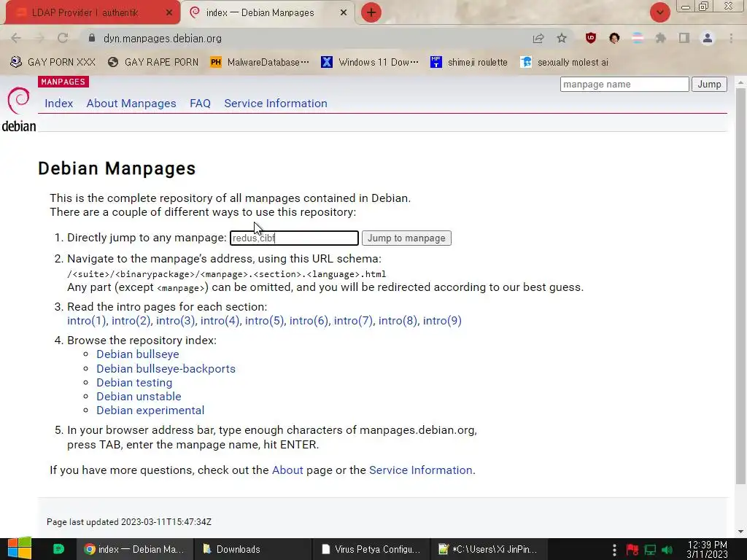
Task: Open the FAQ navigation link
Action: tap(200, 104)
